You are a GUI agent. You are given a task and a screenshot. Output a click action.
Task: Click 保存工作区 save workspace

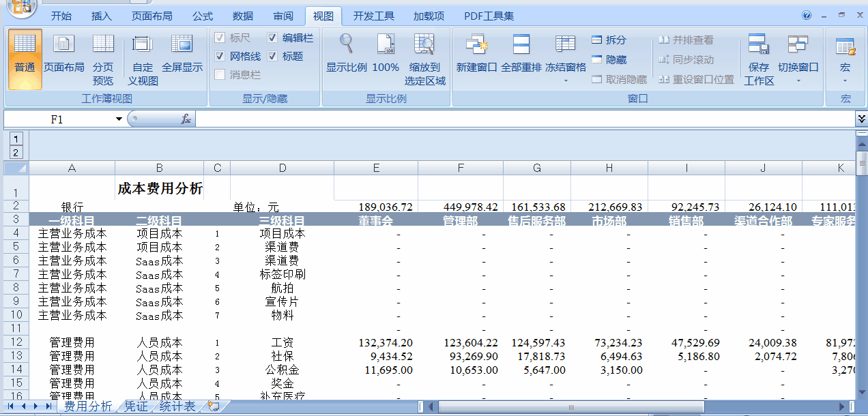click(759, 59)
